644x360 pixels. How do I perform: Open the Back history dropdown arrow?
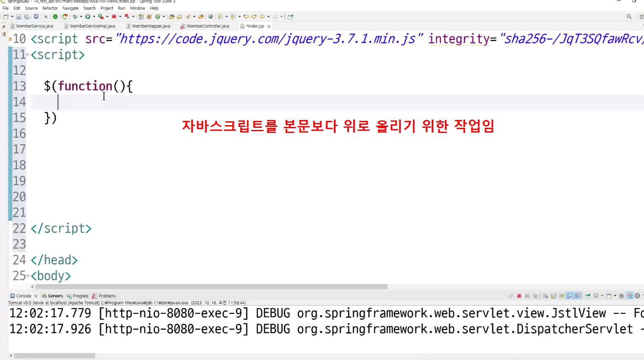pyautogui.click(x=268, y=16)
